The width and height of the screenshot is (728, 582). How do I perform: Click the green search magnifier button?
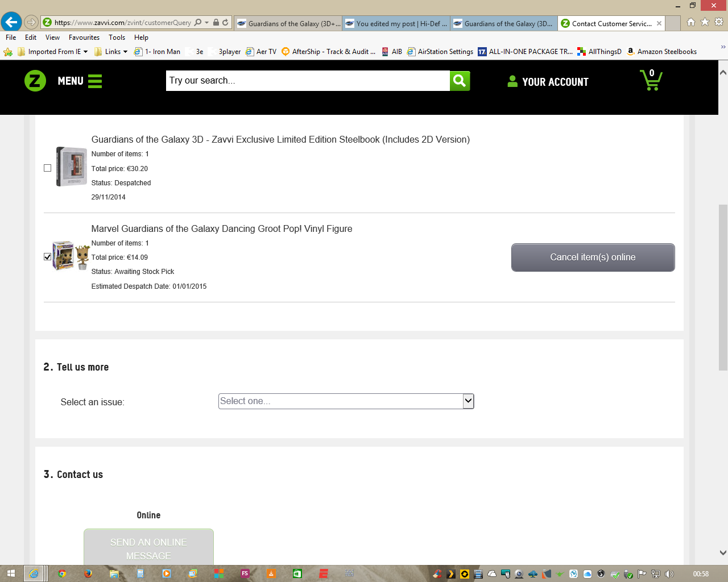460,81
